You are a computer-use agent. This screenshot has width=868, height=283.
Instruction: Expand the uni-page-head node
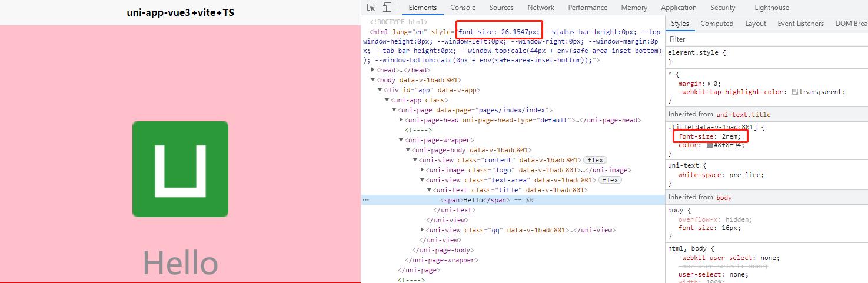pyautogui.click(x=401, y=120)
